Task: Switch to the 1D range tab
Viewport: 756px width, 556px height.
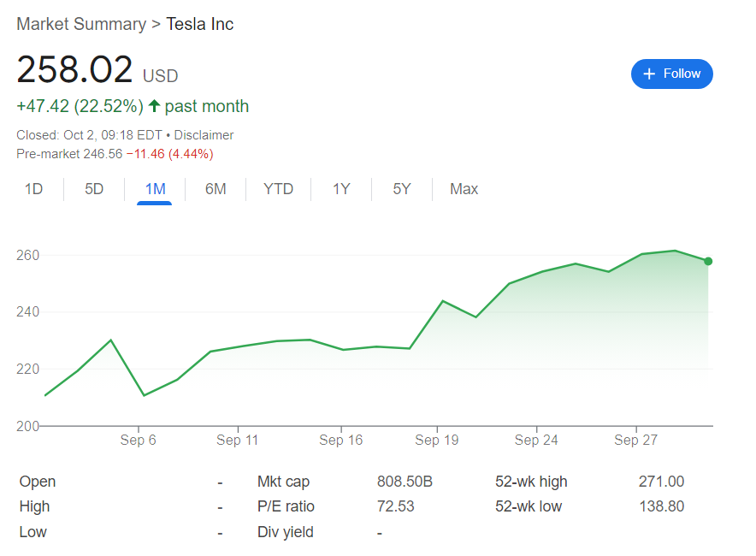Action: [x=33, y=189]
